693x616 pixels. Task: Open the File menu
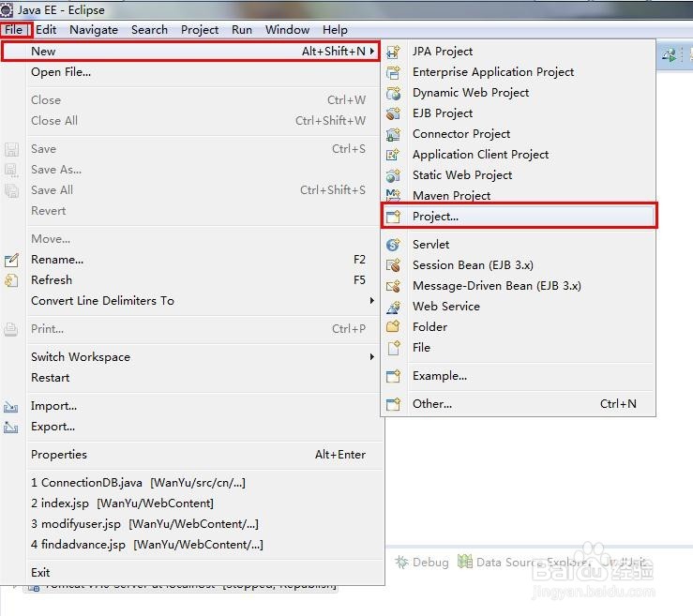(14, 30)
